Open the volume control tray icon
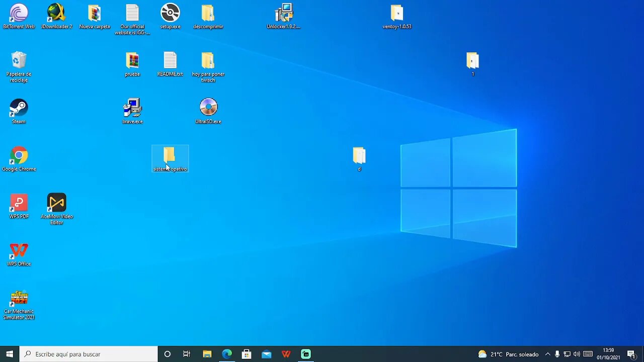The width and height of the screenshot is (644, 362). (577, 354)
